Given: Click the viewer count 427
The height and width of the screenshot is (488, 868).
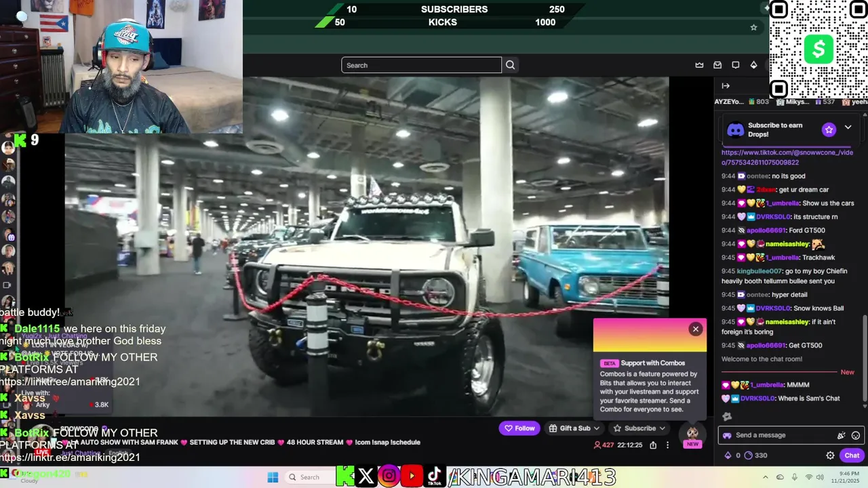Looking at the screenshot, I should pos(604,445).
